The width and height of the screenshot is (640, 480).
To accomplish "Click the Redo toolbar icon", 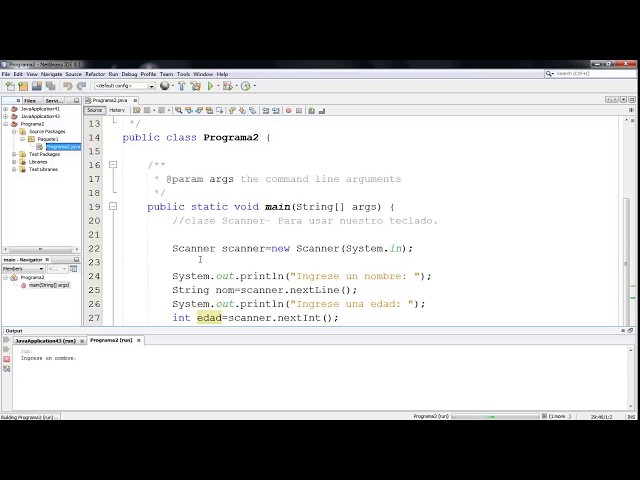I will (81, 86).
